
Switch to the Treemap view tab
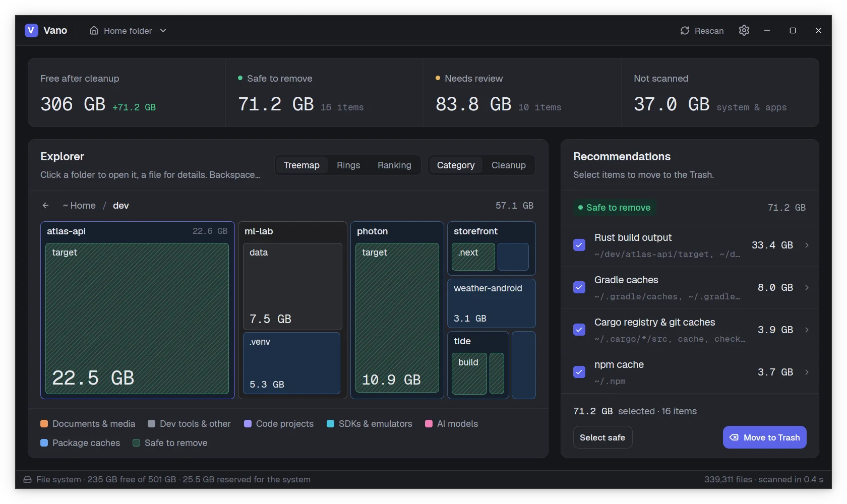301,165
